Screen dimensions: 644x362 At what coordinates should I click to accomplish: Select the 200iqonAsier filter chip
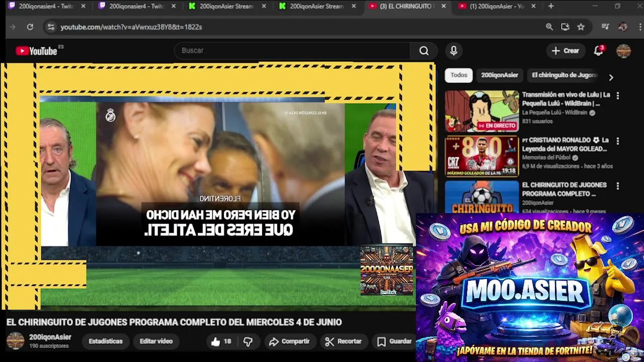pyautogui.click(x=500, y=75)
